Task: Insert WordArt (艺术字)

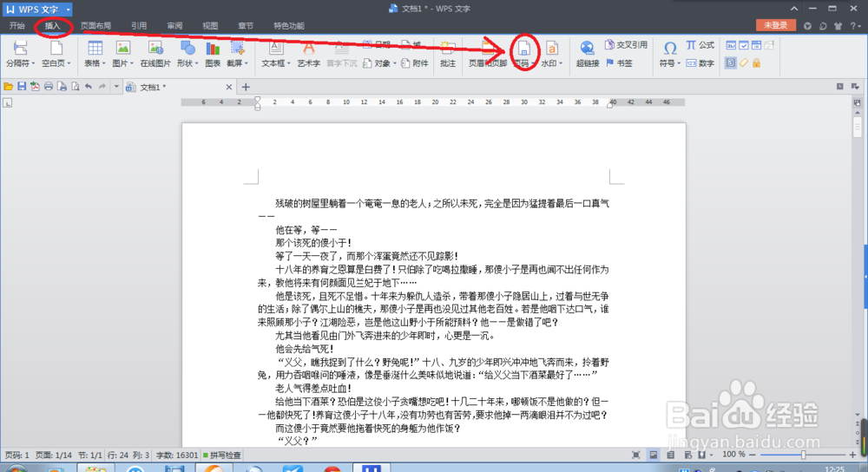Action: pyautogui.click(x=308, y=54)
